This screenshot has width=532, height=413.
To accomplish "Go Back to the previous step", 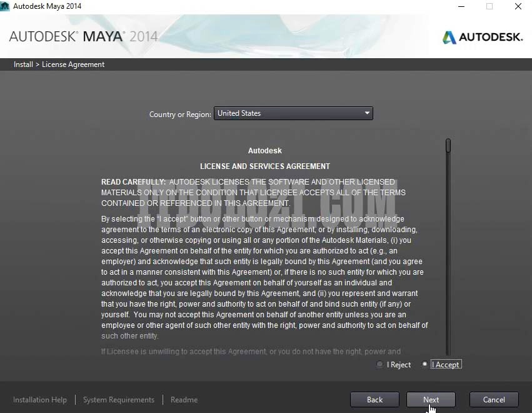I will point(374,400).
